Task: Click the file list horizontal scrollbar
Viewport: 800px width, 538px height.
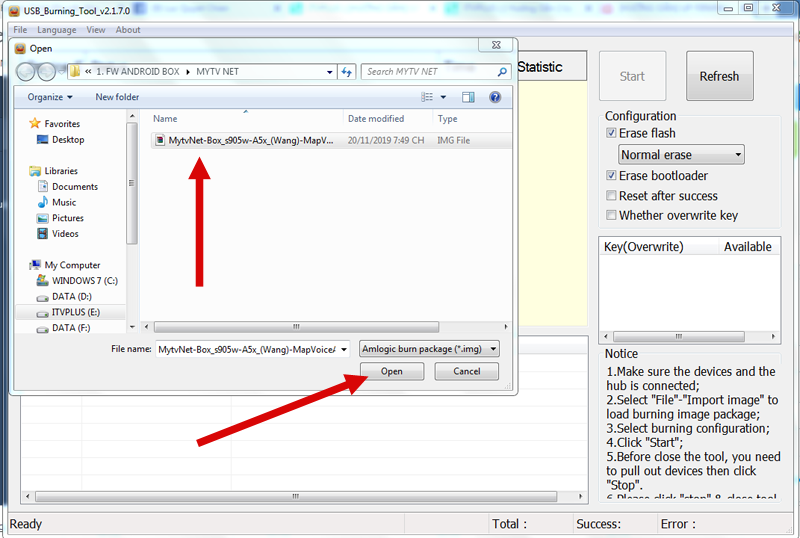Action: click(x=296, y=327)
